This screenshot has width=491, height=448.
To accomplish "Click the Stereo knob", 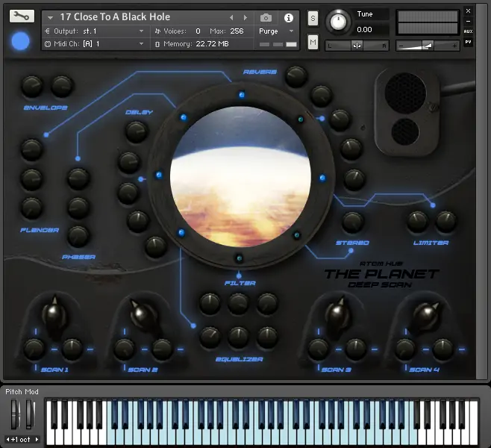I will (353, 222).
